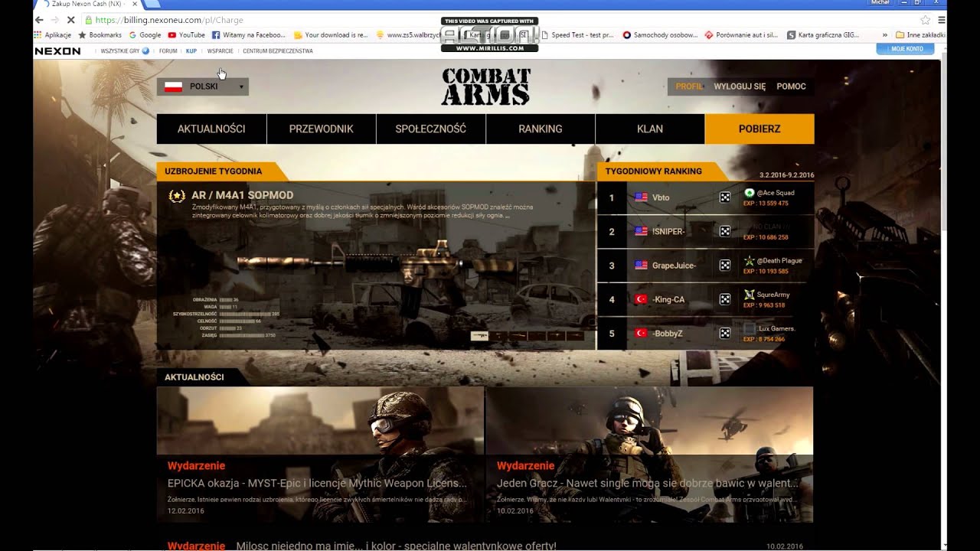
Task: Open the RANKING navigation tab
Action: tap(541, 129)
